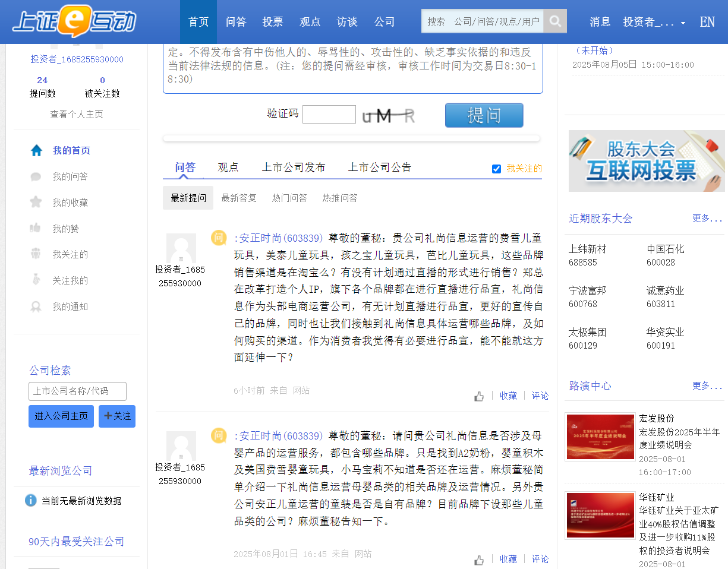This screenshot has width=728, height=569.
Task: Click 问 badge of second question
Action: (219, 435)
